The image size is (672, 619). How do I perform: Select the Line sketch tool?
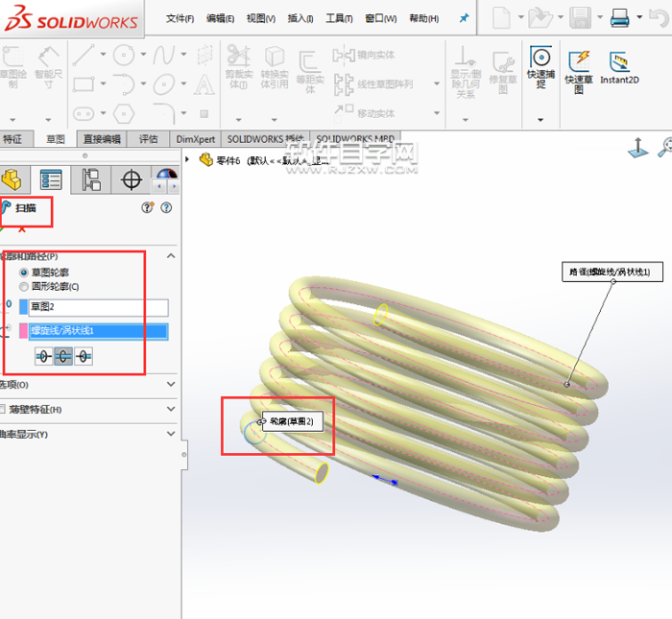(84, 55)
